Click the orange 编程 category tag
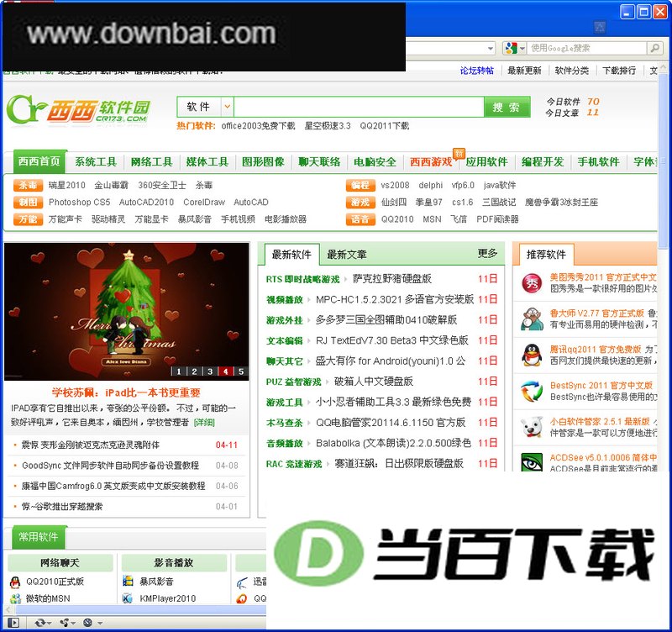The width and height of the screenshot is (672, 632). point(360,185)
